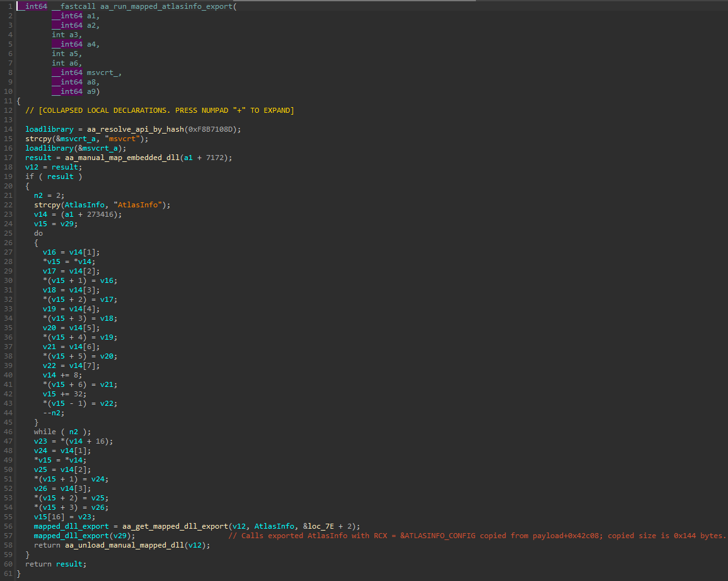Click the 'v16 = v14[1];' assignment
Viewport: 728px width, 581px height.
click(71, 253)
